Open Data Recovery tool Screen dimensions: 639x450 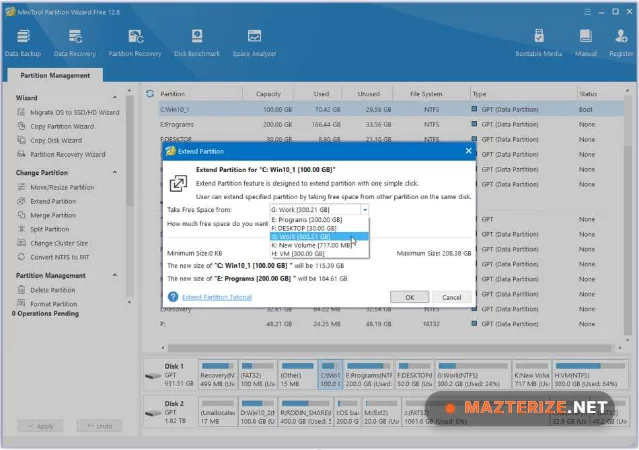tap(75, 43)
